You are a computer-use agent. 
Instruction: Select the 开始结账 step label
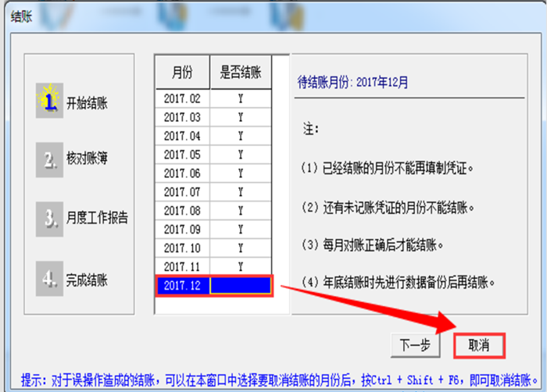coord(87,103)
